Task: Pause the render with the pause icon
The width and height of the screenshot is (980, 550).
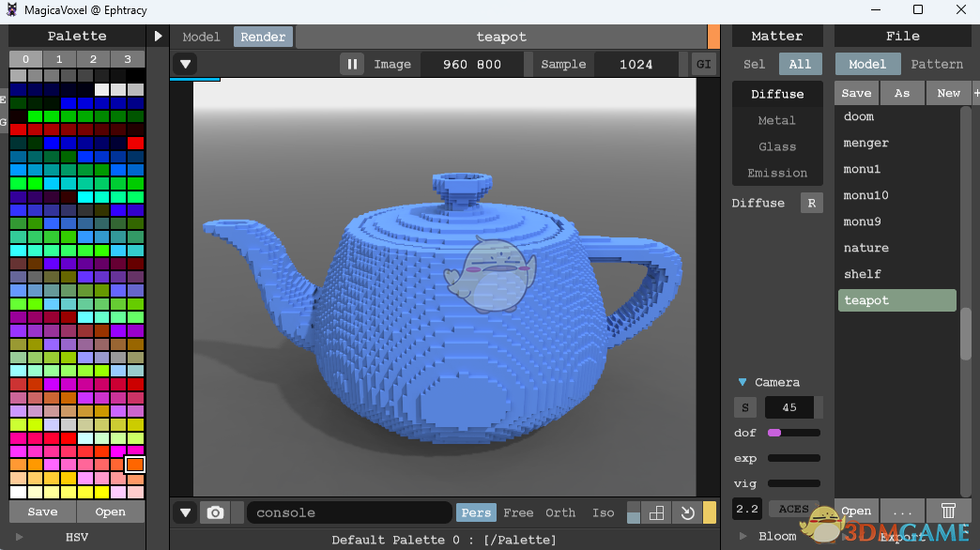Action: (x=352, y=64)
